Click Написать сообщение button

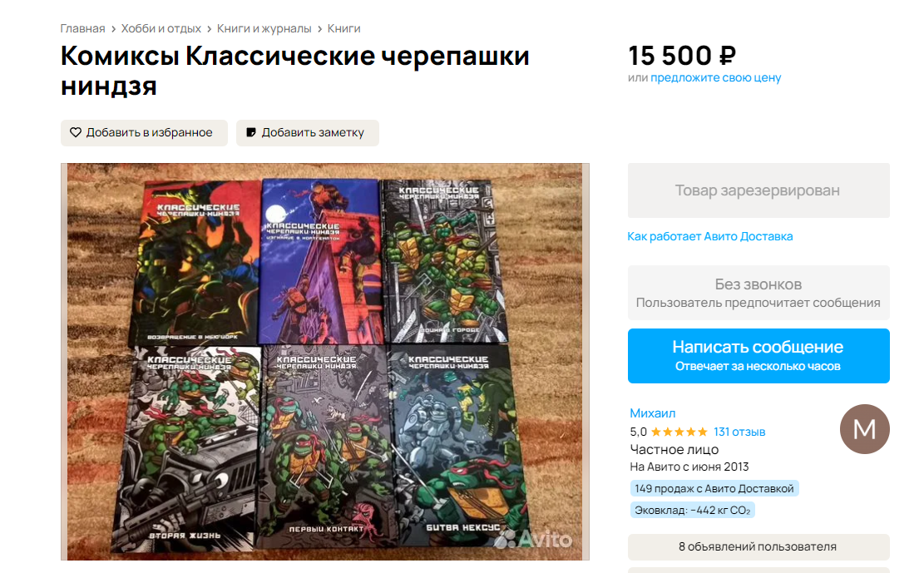[758, 355]
